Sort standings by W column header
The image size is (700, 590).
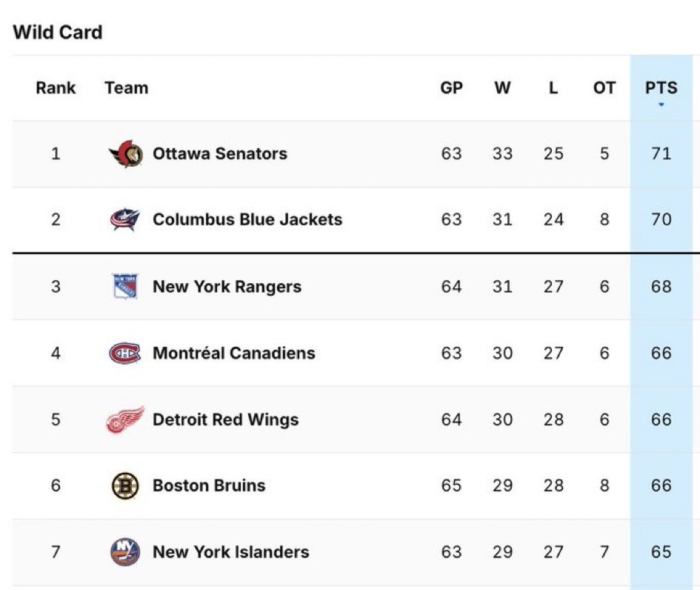tap(502, 87)
